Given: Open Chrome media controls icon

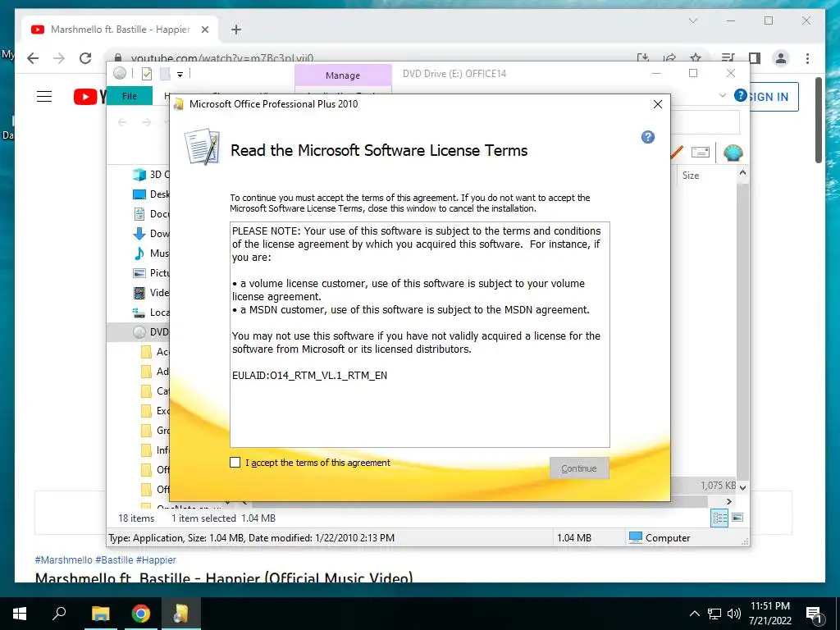Looking at the screenshot, I should (728, 58).
